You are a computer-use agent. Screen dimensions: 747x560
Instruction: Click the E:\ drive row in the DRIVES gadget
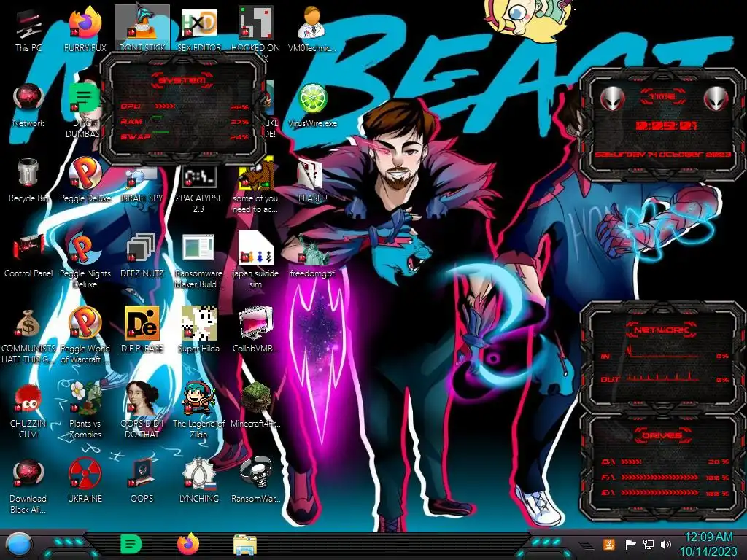pyautogui.click(x=665, y=494)
